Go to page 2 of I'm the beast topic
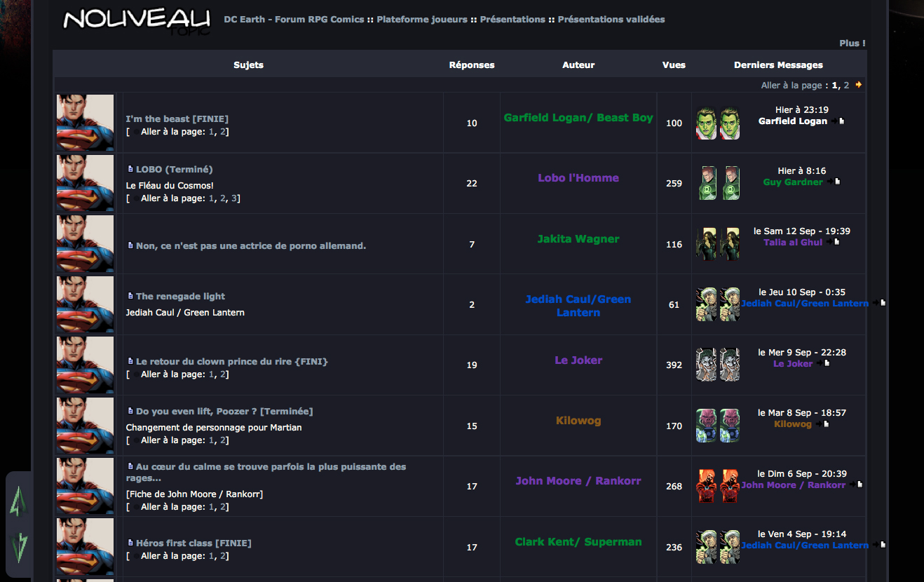This screenshot has width=924, height=582. coord(223,132)
